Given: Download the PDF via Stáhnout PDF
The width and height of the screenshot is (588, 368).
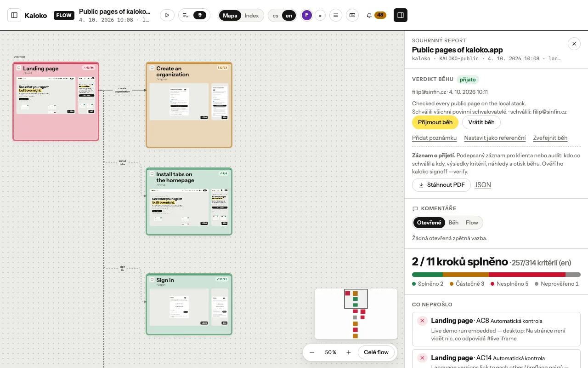Looking at the screenshot, I should point(441,185).
